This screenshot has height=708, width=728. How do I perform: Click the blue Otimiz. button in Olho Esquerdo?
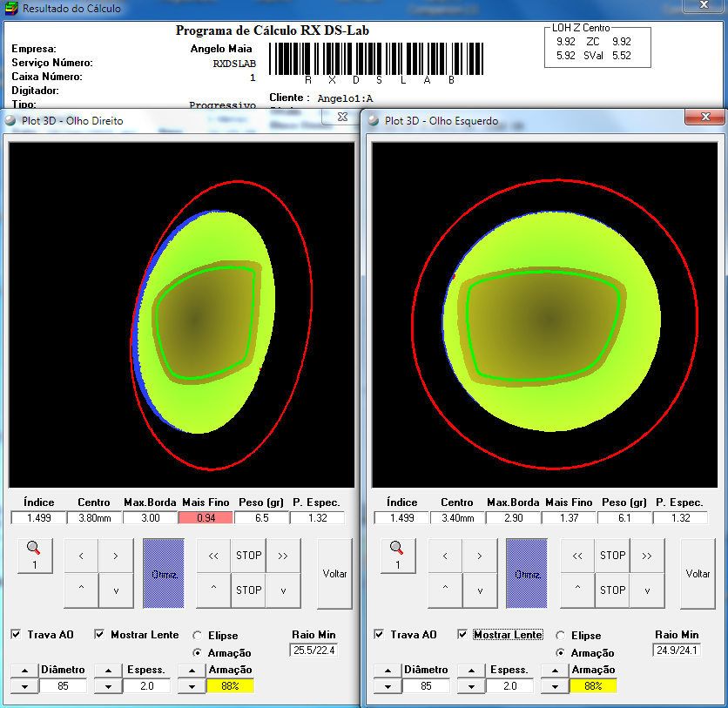(x=527, y=573)
